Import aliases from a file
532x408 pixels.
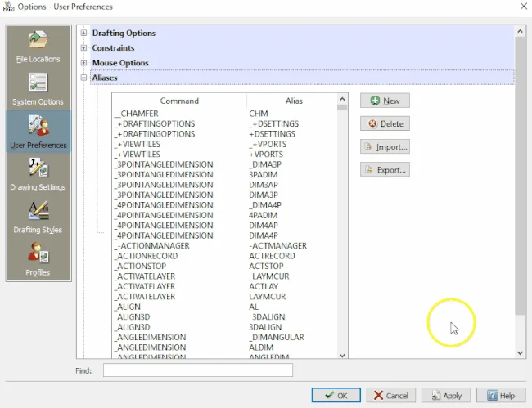pos(385,147)
